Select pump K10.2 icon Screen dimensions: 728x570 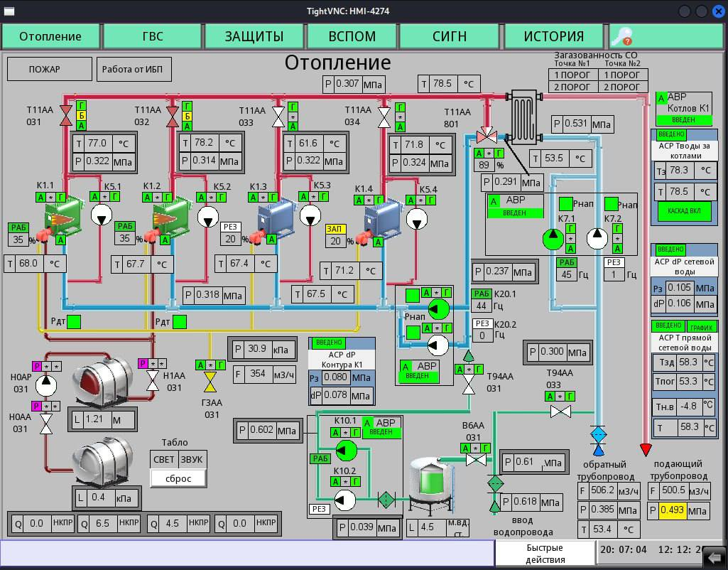pos(345,500)
